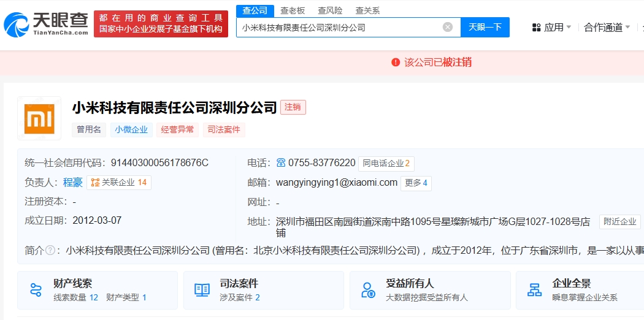
Task: Click the Xiaomi company logo thumbnail
Action: point(39,118)
